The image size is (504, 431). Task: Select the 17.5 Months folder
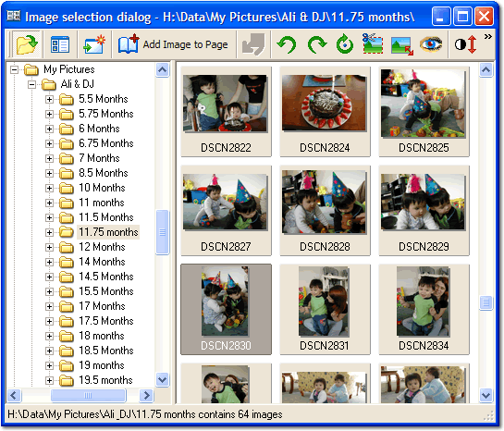coord(106,321)
